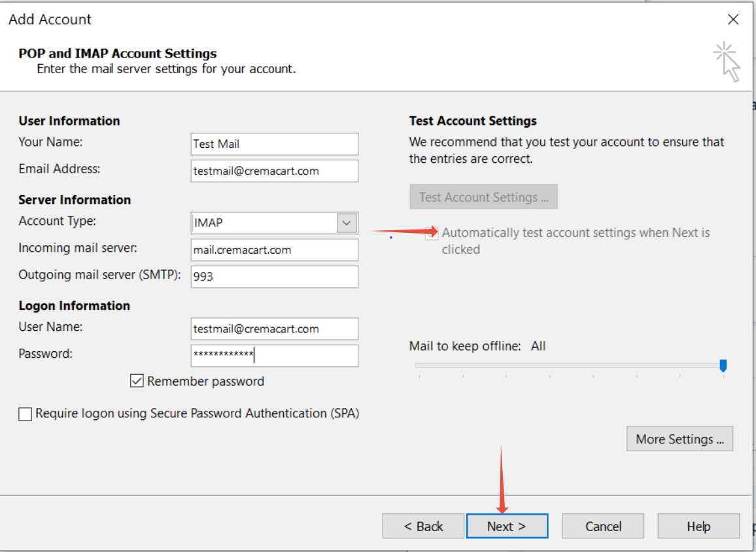Click the Password input field
Image resolution: width=756 pixels, height=552 pixels.
pos(274,356)
